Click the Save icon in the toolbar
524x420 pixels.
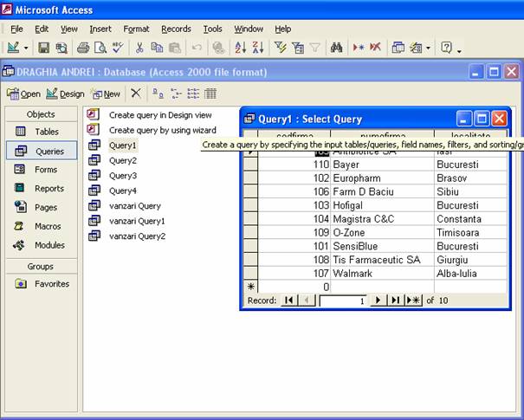point(45,48)
